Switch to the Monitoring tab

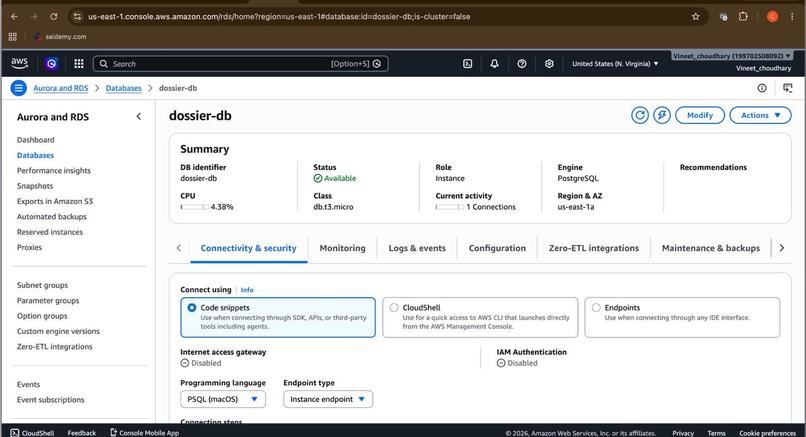[342, 248]
